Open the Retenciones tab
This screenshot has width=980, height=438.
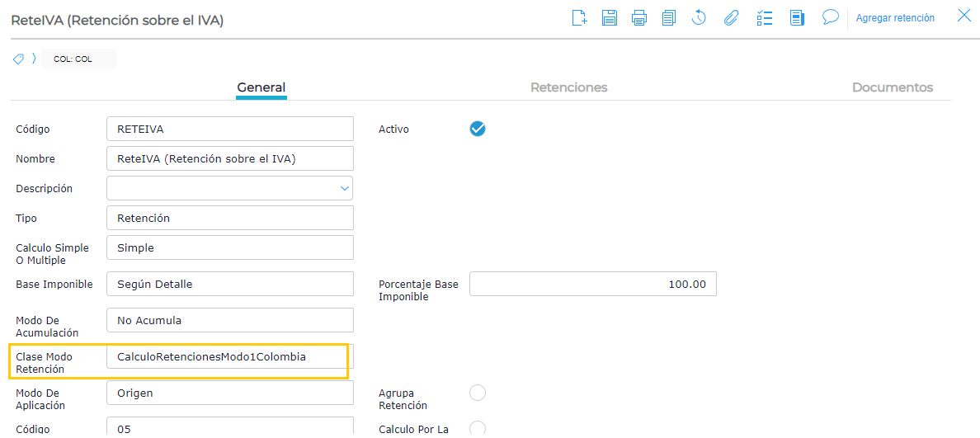pyautogui.click(x=568, y=87)
